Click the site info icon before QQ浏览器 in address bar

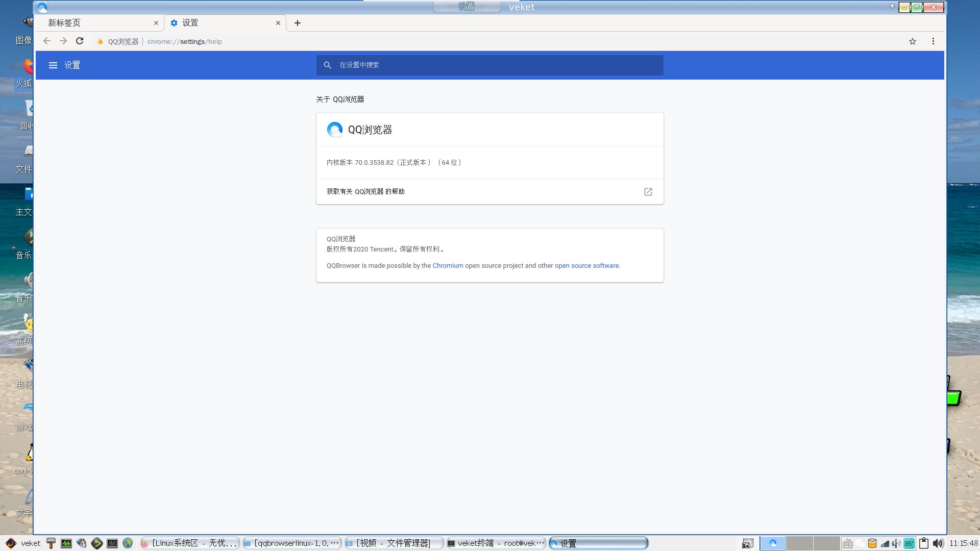(x=100, y=42)
